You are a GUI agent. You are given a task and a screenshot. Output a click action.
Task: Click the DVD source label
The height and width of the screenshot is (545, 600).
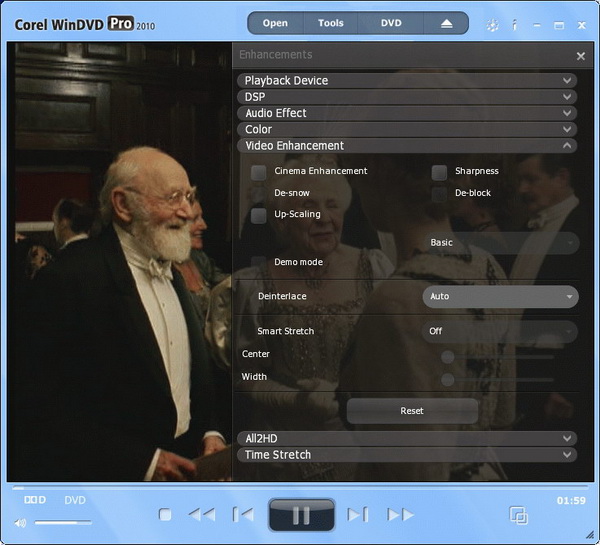click(x=75, y=500)
